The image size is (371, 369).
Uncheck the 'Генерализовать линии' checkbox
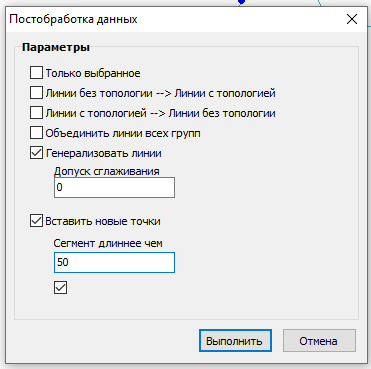[x=36, y=153]
